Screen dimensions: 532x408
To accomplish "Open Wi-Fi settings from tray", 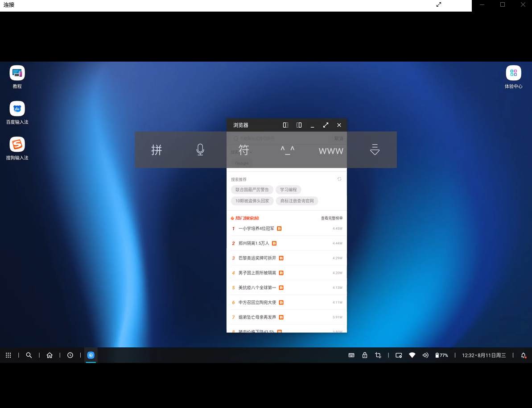I will [x=412, y=355].
